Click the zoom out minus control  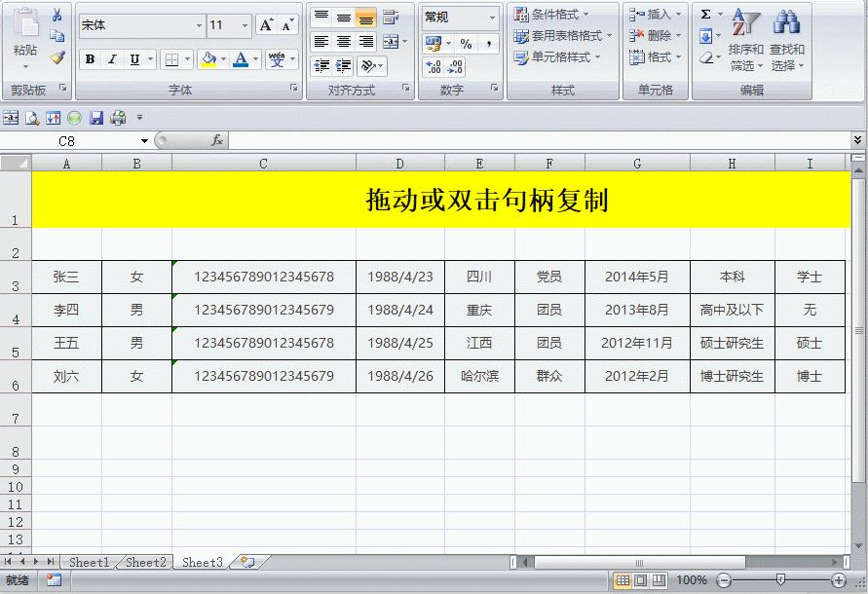pyautogui.click(x=725, y=580)
